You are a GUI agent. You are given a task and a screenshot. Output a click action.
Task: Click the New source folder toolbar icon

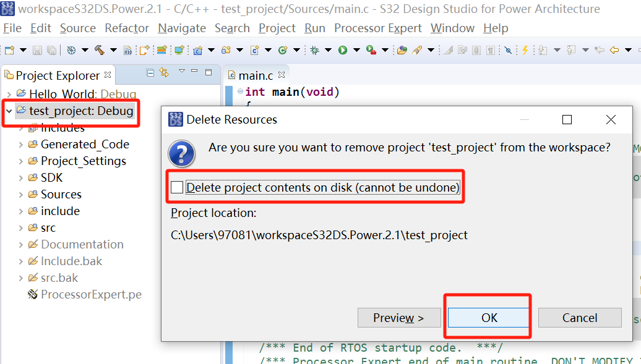[226, 50]
